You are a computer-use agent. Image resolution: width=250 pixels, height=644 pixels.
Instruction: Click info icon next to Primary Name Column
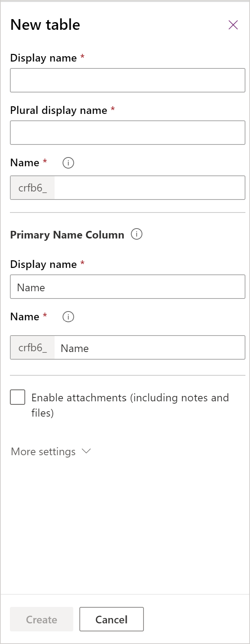click(137, 234)
